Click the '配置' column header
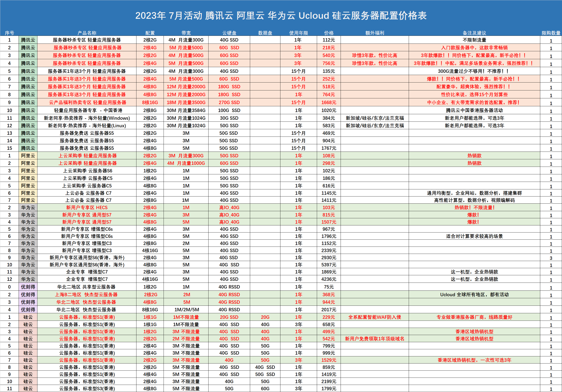Image resolution: width=562 pixels, height=392 pixels. [x=150, y=33]
